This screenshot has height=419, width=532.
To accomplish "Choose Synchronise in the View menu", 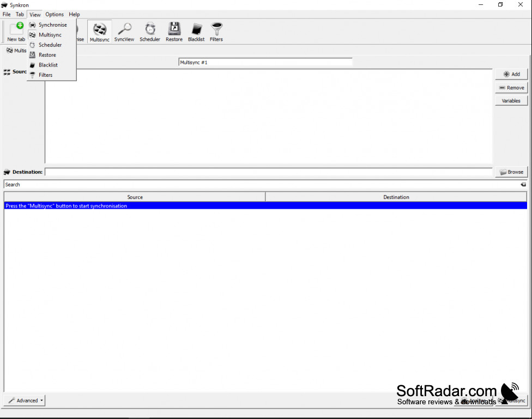I will (x=52, y=25).
